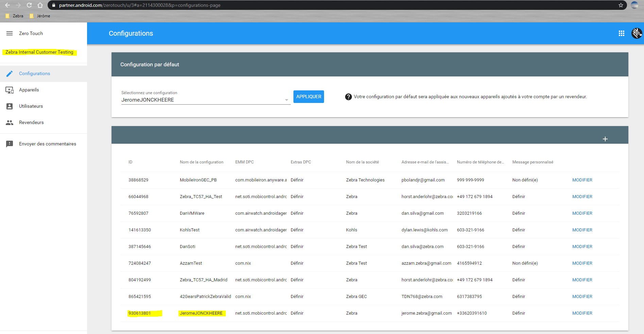
Task: Click MODIFIER on the JeromeJONCKHEERE row
Action: point(582,313)
